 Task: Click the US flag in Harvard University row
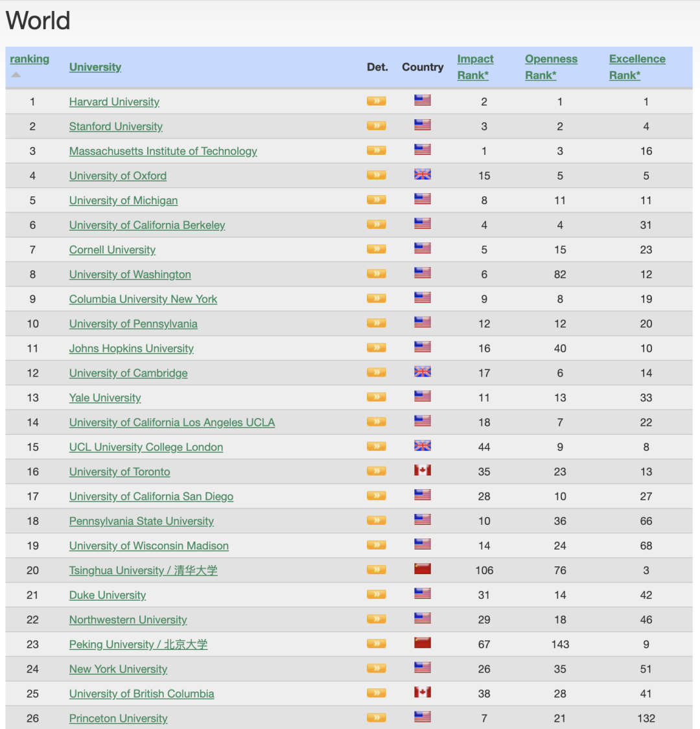click(x=423, y=100)
